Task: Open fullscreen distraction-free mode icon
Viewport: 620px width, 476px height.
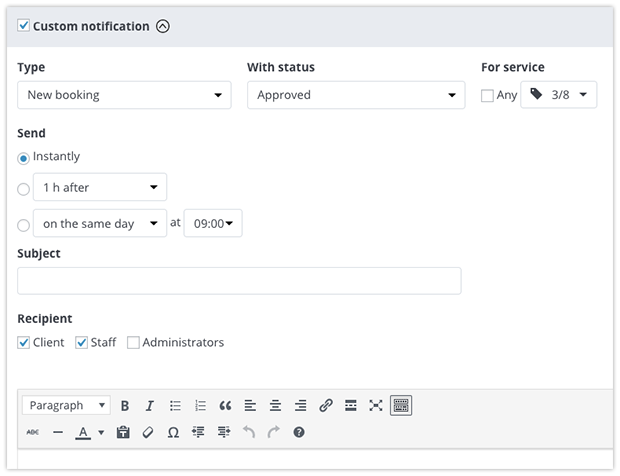Action: click(376, 406)
